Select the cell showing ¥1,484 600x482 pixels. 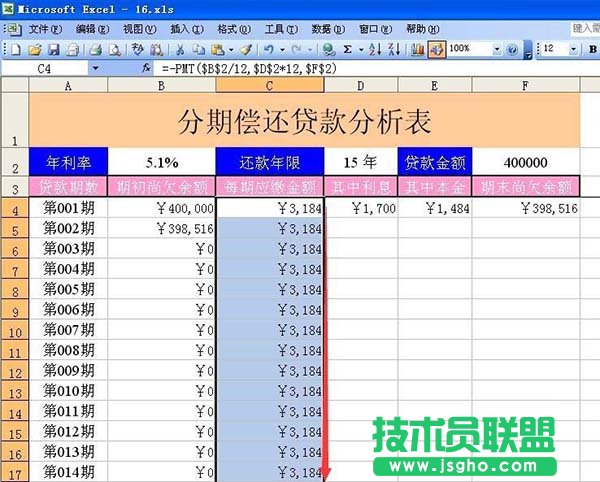point(435,208)
